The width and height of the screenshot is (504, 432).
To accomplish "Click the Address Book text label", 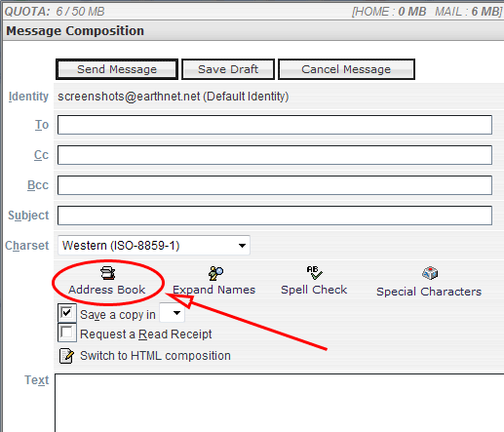I will (107, 290).
